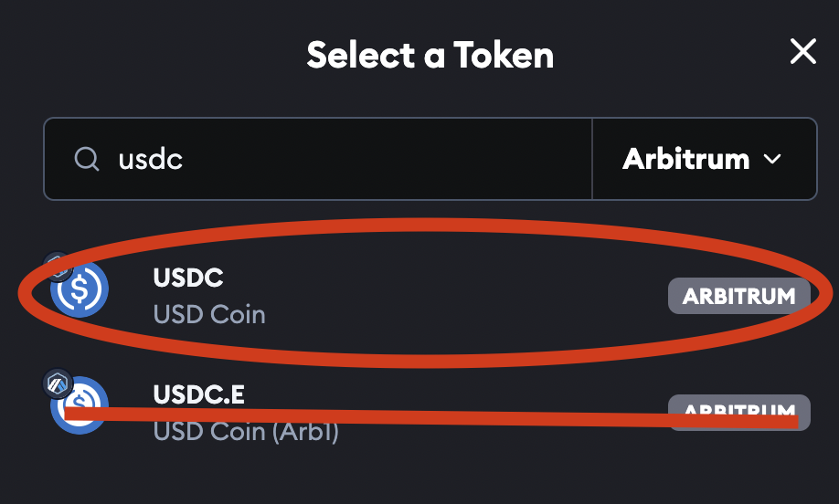Viewport: 839px width, 504px height.
Task: Click the USDC.E token coin icon
Action: tap(80, 405)
